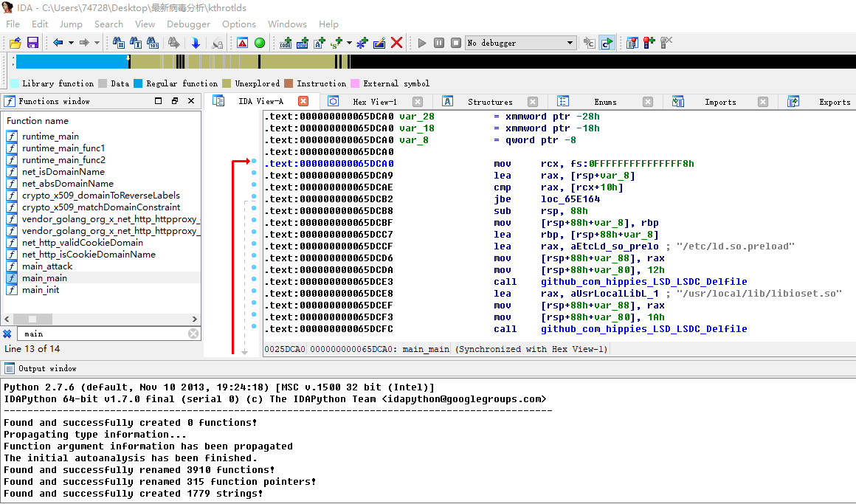
Task: Select main_attack in the functions list
Action: (47, 266)
